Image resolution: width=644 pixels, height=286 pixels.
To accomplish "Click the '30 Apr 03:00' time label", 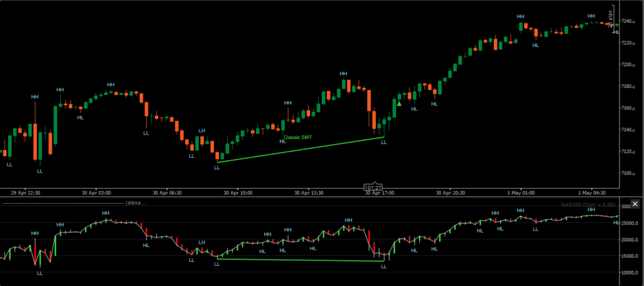I will [x=96, y=192].
